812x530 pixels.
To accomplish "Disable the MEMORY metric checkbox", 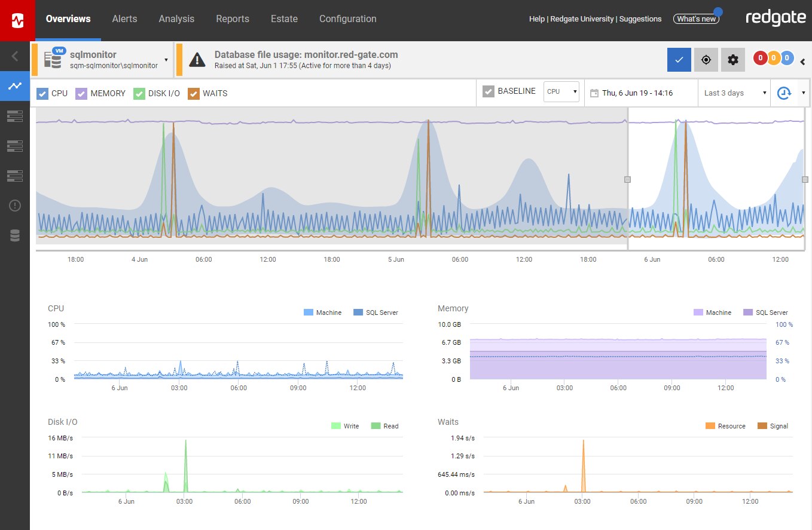I will click(81, 93).
